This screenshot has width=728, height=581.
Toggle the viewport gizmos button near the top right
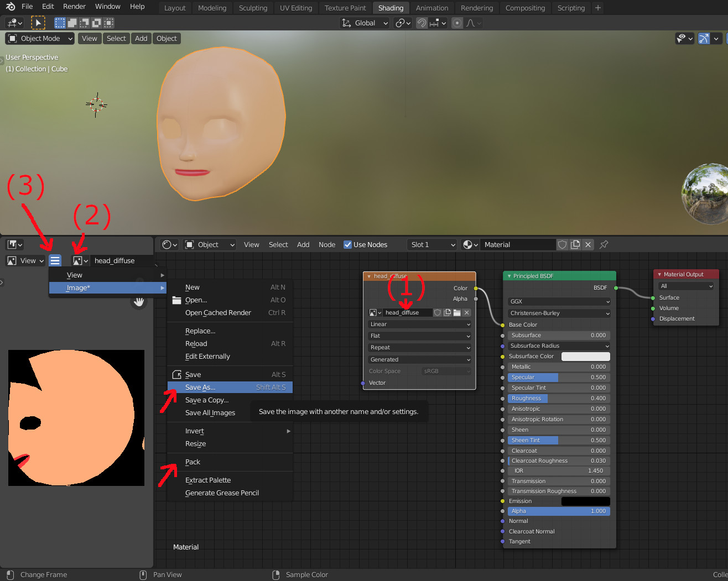coord(703,38)
